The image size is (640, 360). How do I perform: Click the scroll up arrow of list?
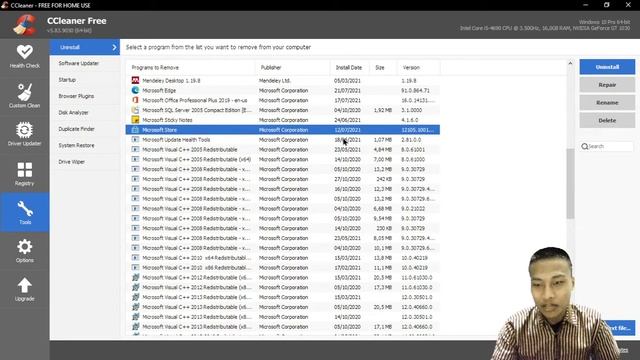point(570,63)
